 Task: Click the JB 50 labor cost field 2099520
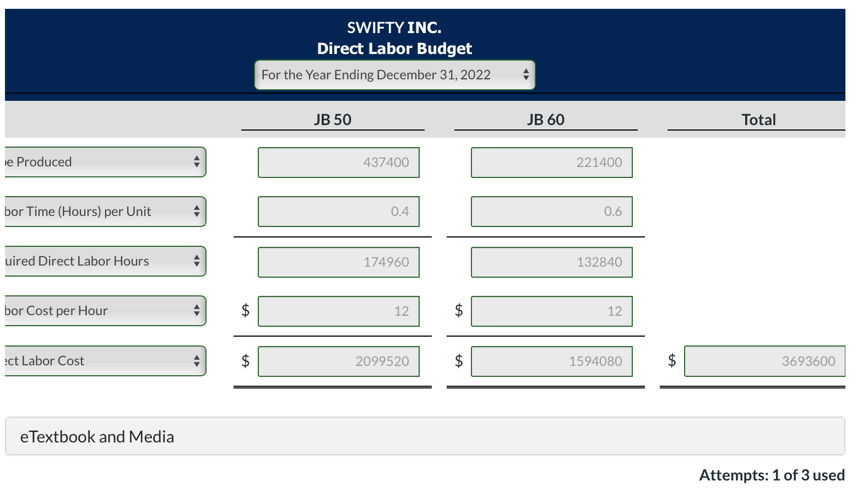[339, 361]
